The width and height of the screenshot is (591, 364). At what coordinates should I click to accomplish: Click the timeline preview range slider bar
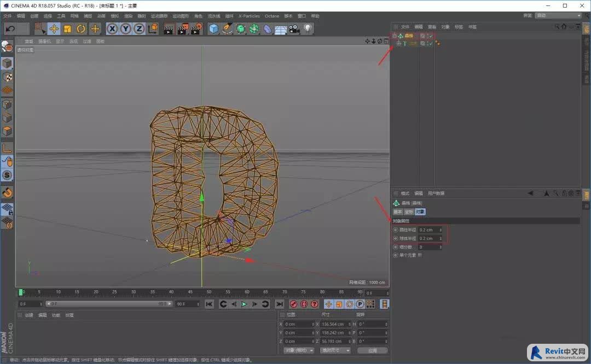point(108,304)
